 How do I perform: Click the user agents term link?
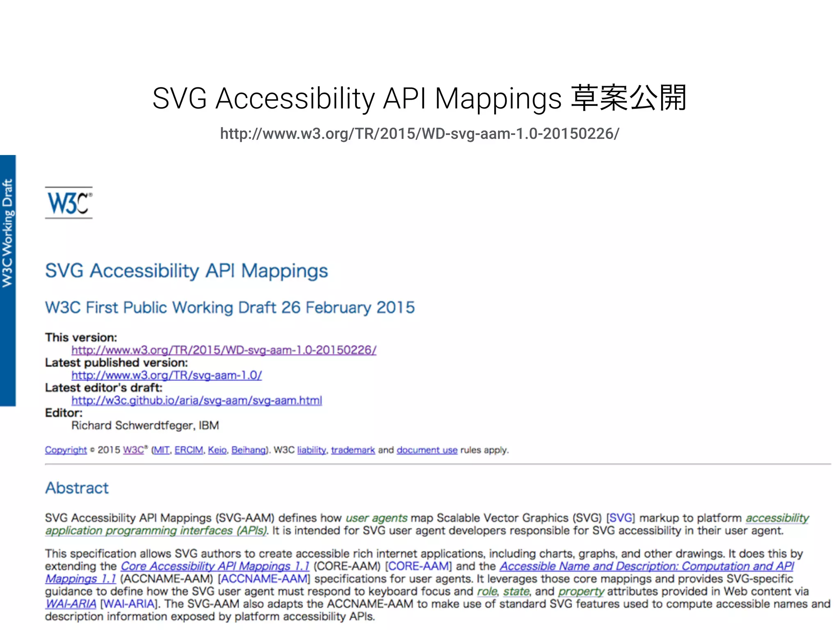(x=377, y=518)
